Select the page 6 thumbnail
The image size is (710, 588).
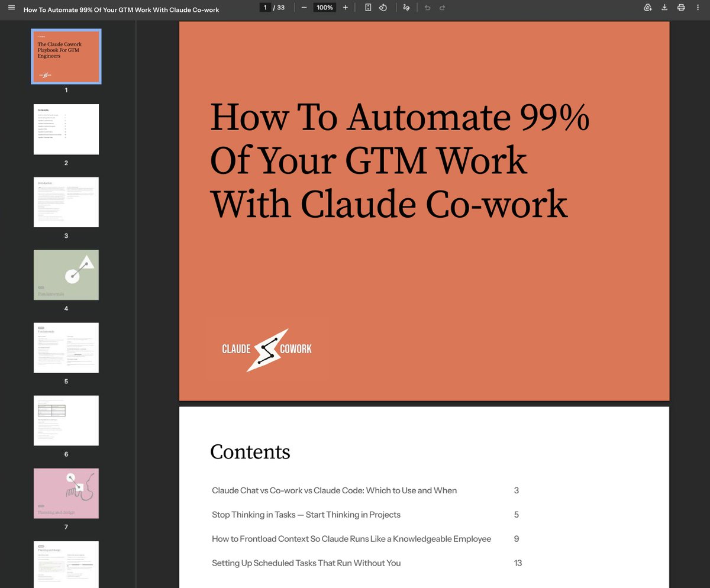[66, 420]
